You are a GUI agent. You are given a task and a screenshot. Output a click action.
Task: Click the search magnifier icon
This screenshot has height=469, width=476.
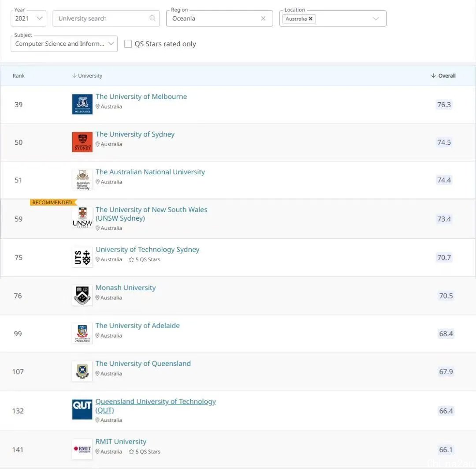point(152,18)
